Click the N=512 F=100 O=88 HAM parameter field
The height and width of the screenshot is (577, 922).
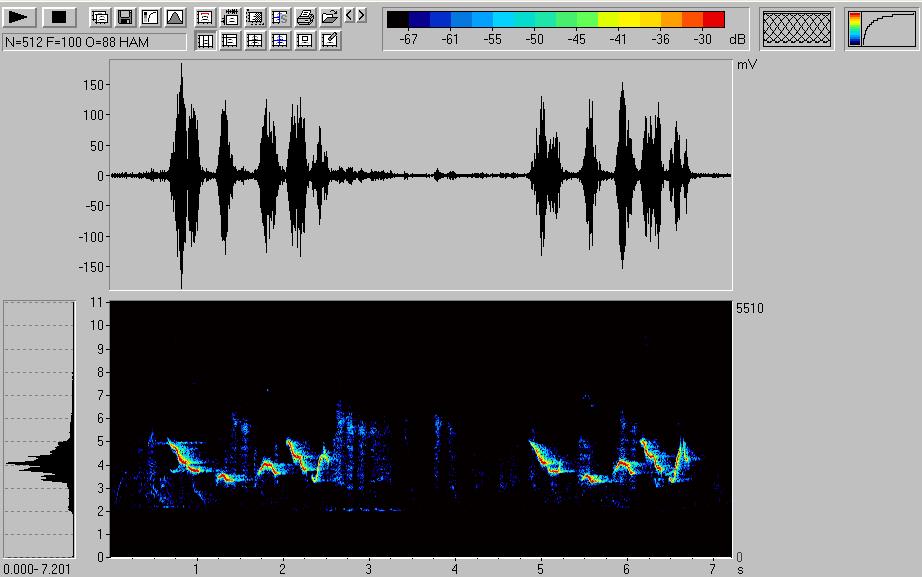point(94,41)
